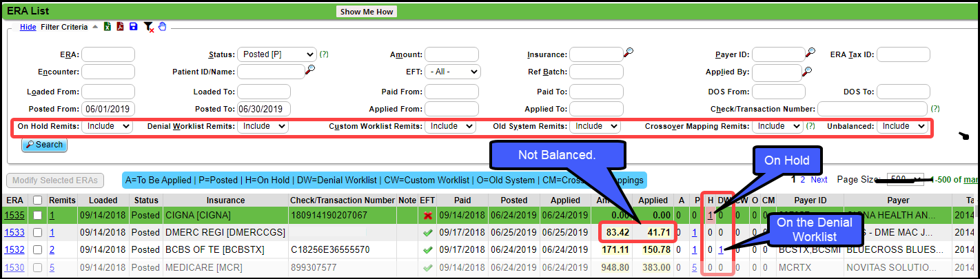The width and height of the screenshot is (980, 279).
Task: Export the ERA list to PDF
Action: (120, 27)
